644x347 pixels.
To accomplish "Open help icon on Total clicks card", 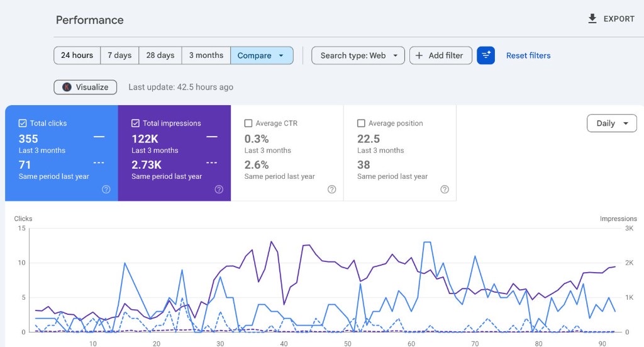I will [x=106, y=189].
